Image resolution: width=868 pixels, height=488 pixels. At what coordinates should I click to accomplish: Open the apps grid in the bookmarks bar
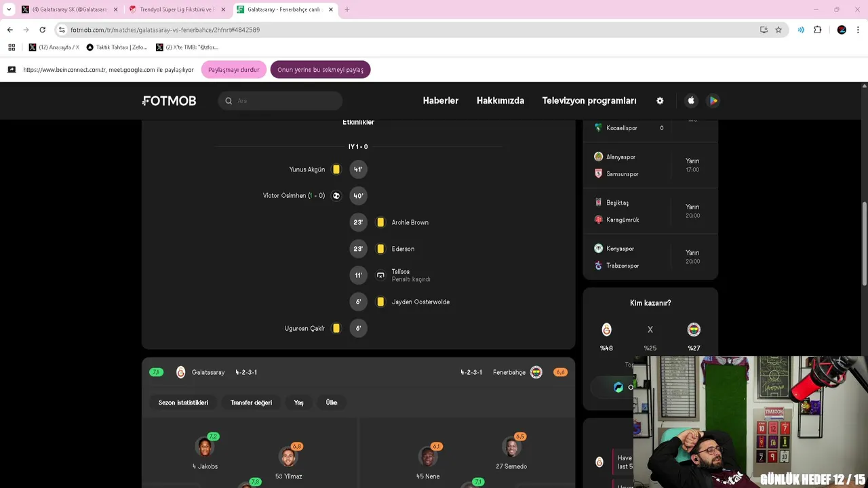[12, 47]
